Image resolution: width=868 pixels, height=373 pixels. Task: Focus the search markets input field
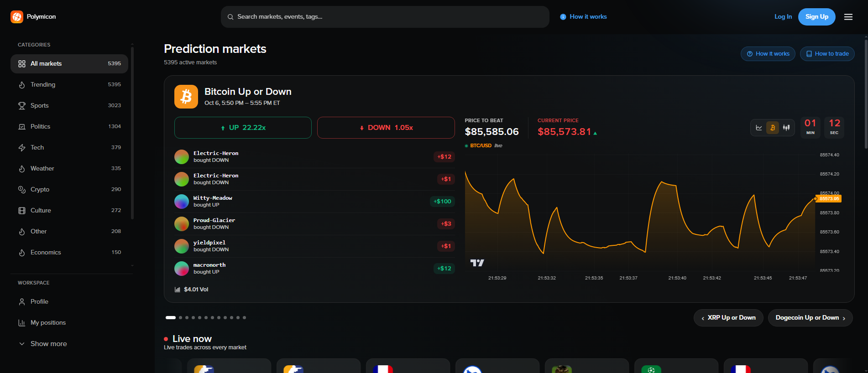tap(385, 17)
